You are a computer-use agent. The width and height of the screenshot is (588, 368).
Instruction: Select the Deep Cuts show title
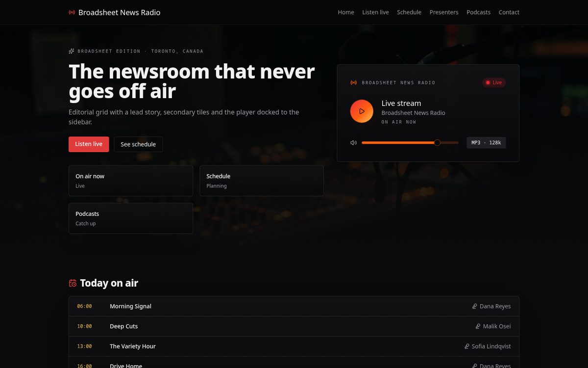(124, 326)
